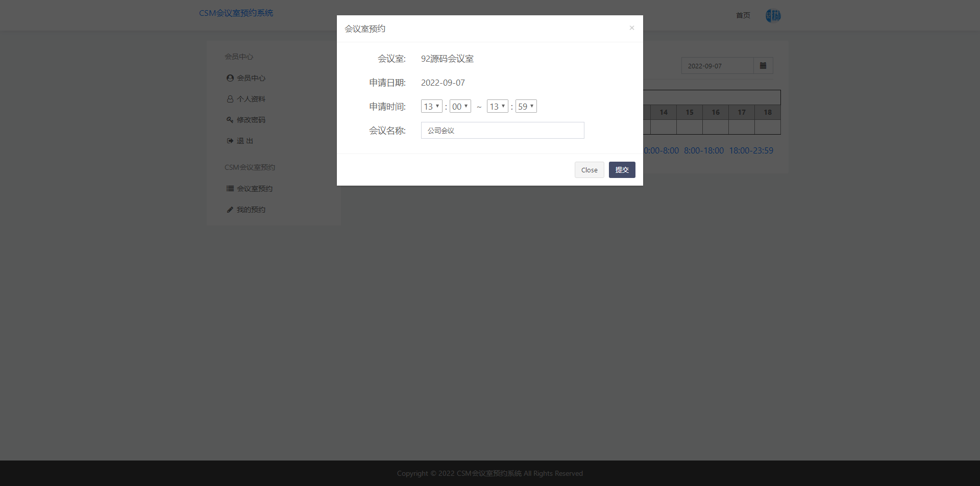Expand the end minute dropdown showing 59
This screenshot has width=980, height=486.
coord(526,107)
